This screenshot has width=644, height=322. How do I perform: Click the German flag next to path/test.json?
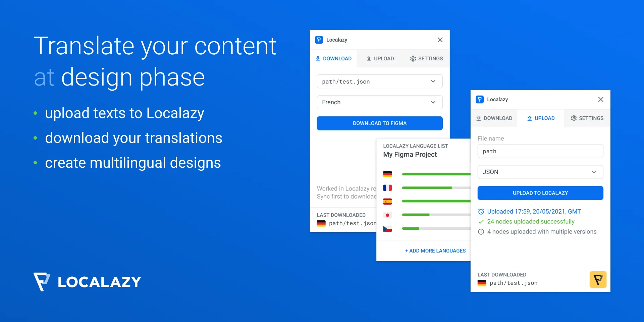point(482,283)
